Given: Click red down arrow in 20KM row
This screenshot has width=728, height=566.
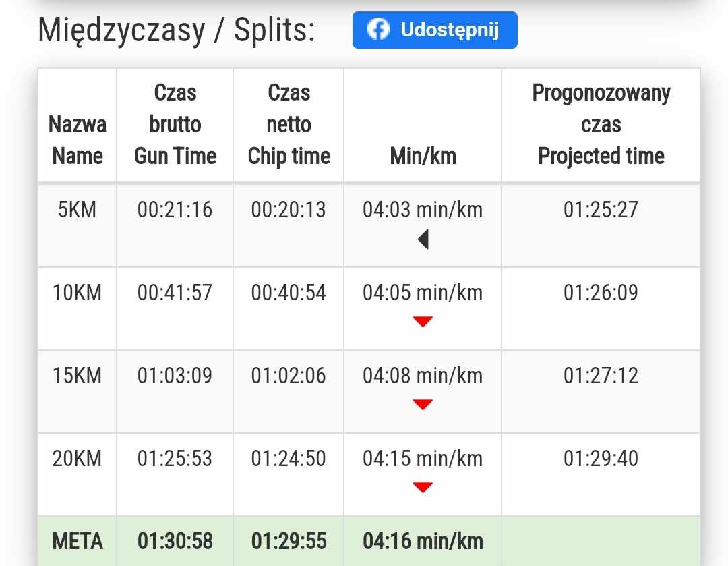Looking at the screenshot, I should 423,488.
